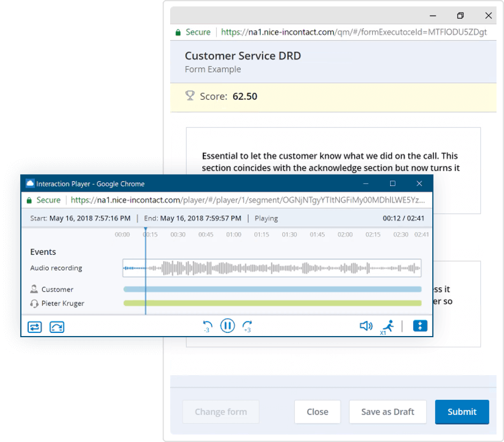This screenshot has height=442, width=504.
Task: Click the trophy icon beside Score
Action: pos(189,96)
